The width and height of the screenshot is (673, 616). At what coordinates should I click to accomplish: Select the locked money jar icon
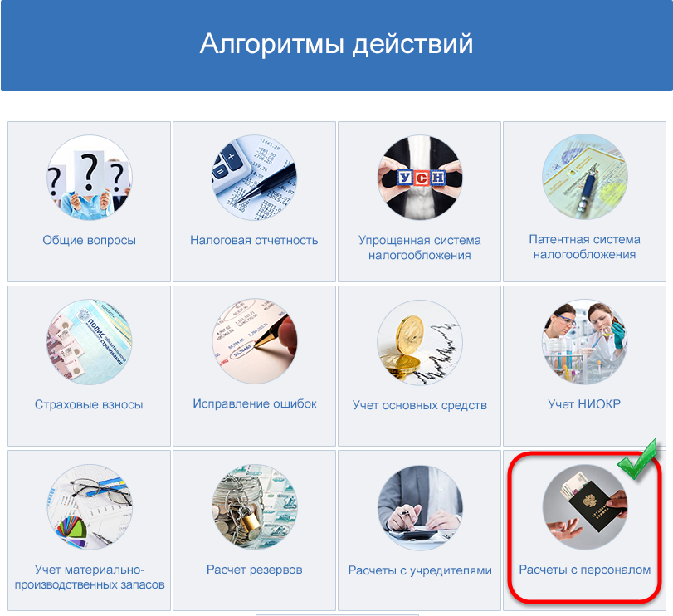click(255, 506)
